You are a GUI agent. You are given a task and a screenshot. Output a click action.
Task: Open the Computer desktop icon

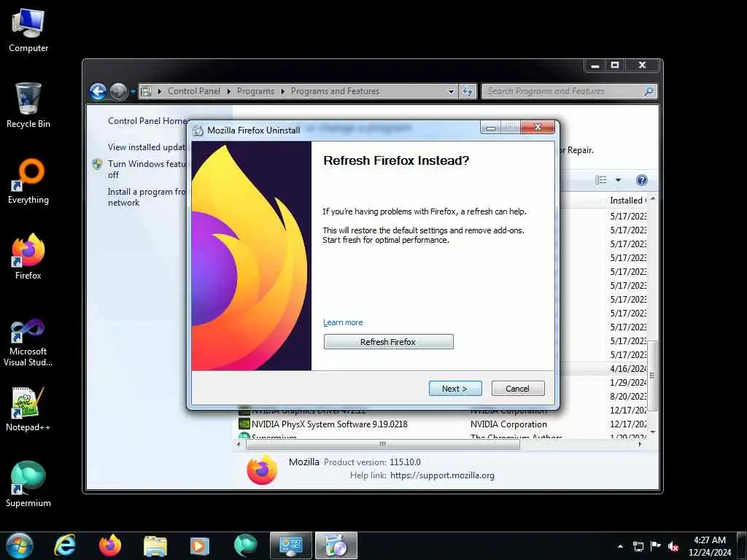click(x=28, y=30)
